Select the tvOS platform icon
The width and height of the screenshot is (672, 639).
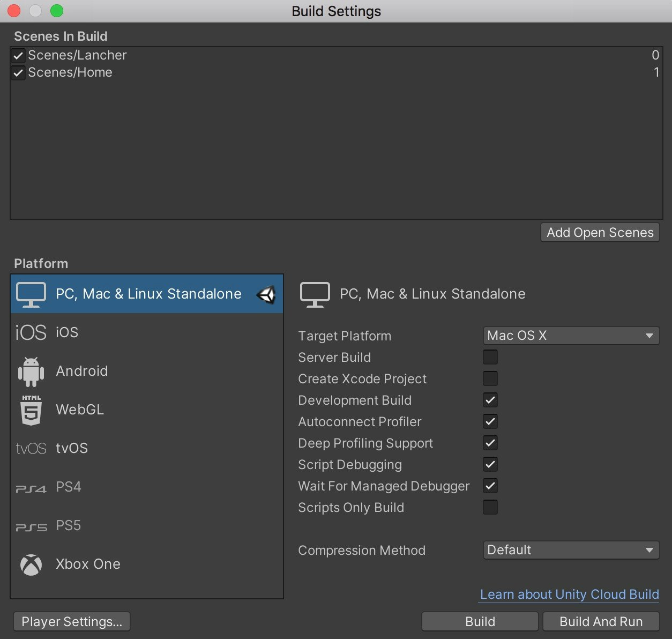coord(31,448)
